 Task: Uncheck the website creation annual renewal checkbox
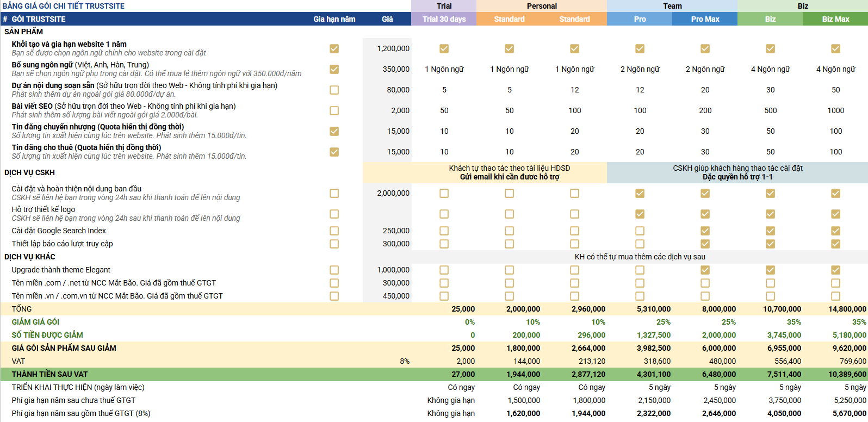click(334, 48)
